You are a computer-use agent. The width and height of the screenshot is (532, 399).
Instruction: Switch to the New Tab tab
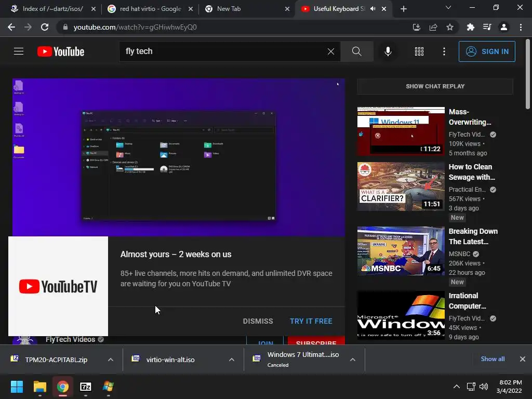pos(246,9)
